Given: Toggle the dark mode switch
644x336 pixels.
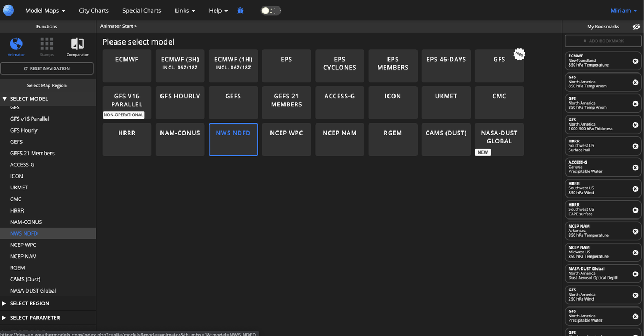Looking at the screenshot, I should pos(270,11).
